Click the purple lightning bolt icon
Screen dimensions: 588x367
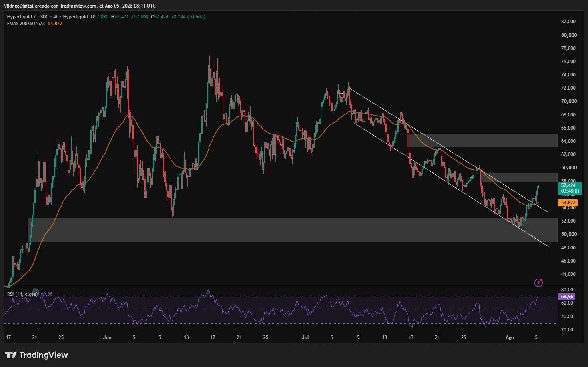pyautogui.click(x=538, y=283)
